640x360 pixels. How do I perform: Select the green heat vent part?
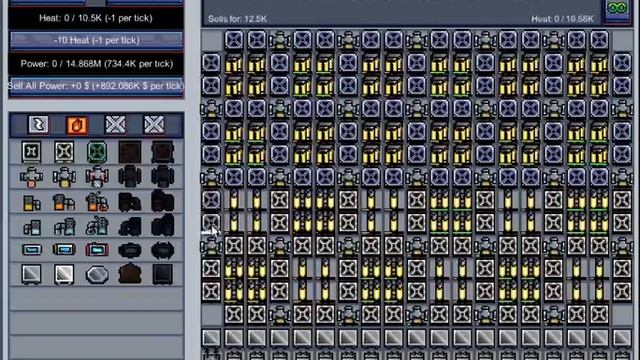coord(97,152)
